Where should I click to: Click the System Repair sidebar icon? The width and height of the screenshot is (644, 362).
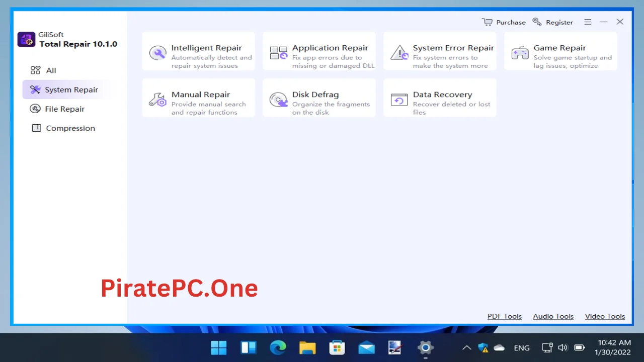[x=35, y=89]
